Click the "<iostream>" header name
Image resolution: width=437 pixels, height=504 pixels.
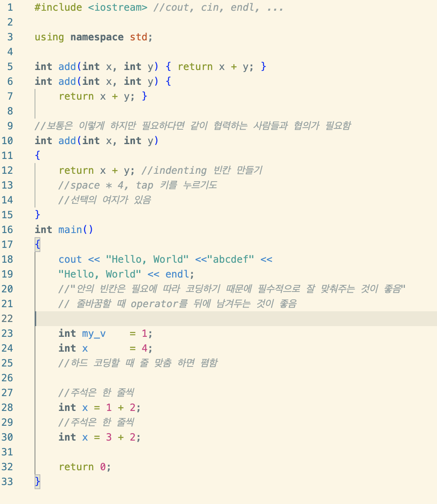pyautogui.click(x=118, y=7)
